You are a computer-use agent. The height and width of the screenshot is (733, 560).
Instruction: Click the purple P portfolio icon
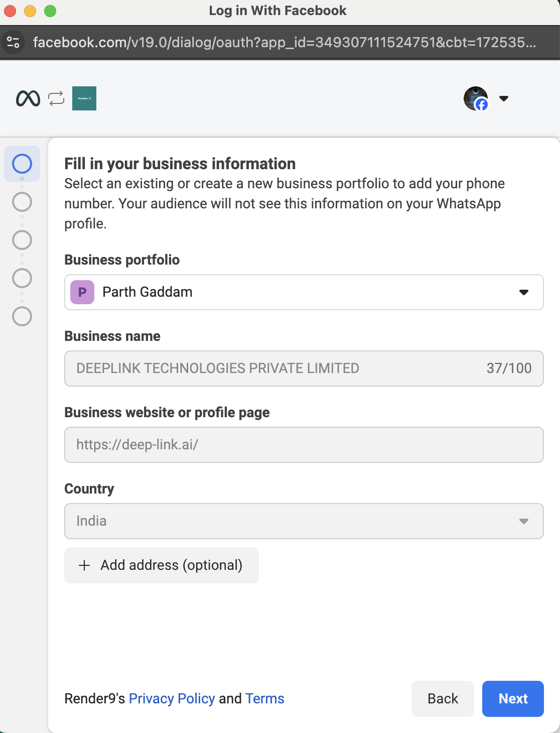(82, 292)
